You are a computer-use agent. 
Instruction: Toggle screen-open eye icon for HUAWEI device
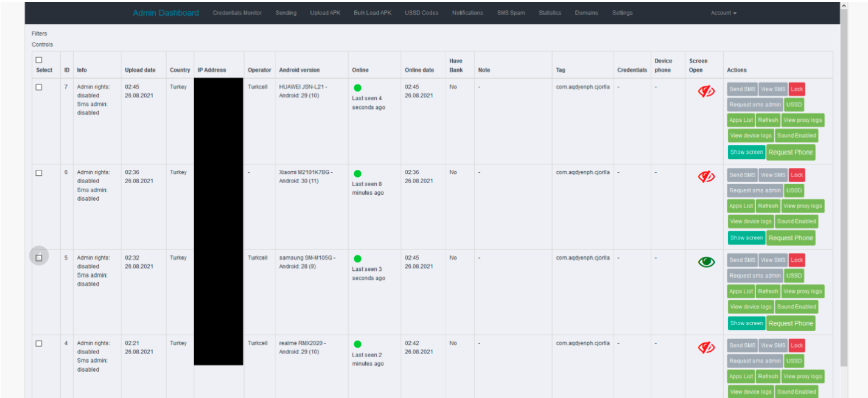pos(705,91)
